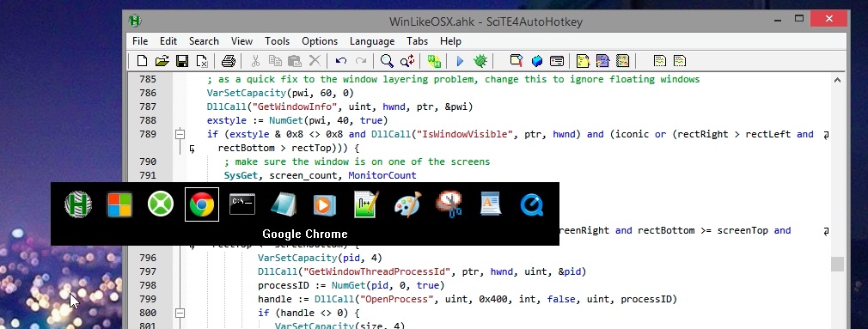Select the Windows Store icon in switcher
868x329 pixels.
tap(119, 204)
